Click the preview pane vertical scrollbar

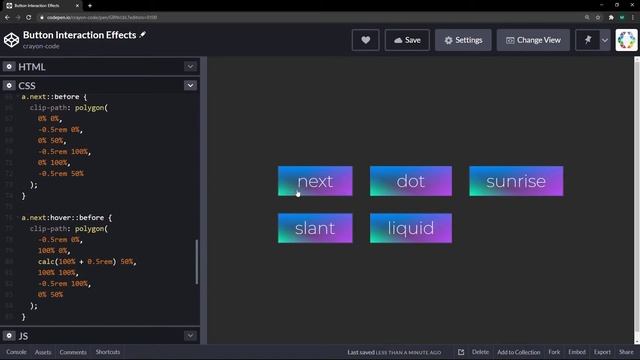pyautogui.click(x=637, y=200)
